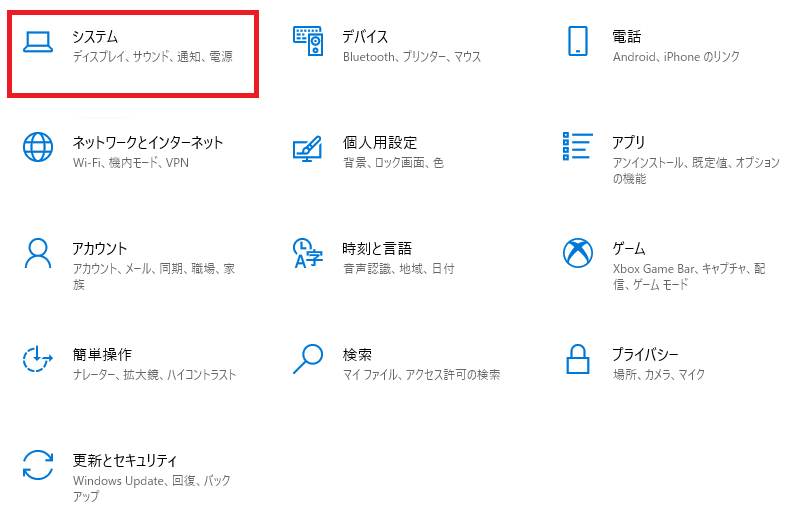Viewport: 804px width, 532px height.
Task: Open the 電話 settings title
Action: point(627,37)
